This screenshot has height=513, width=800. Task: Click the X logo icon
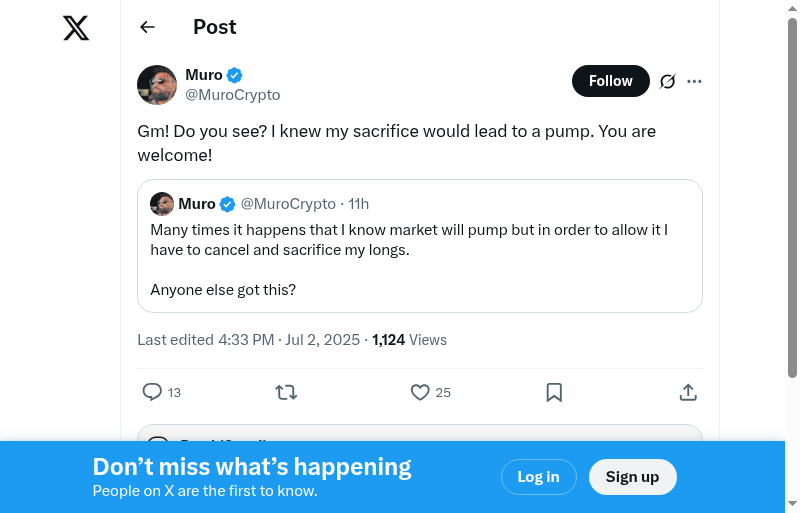click(76, 28)
